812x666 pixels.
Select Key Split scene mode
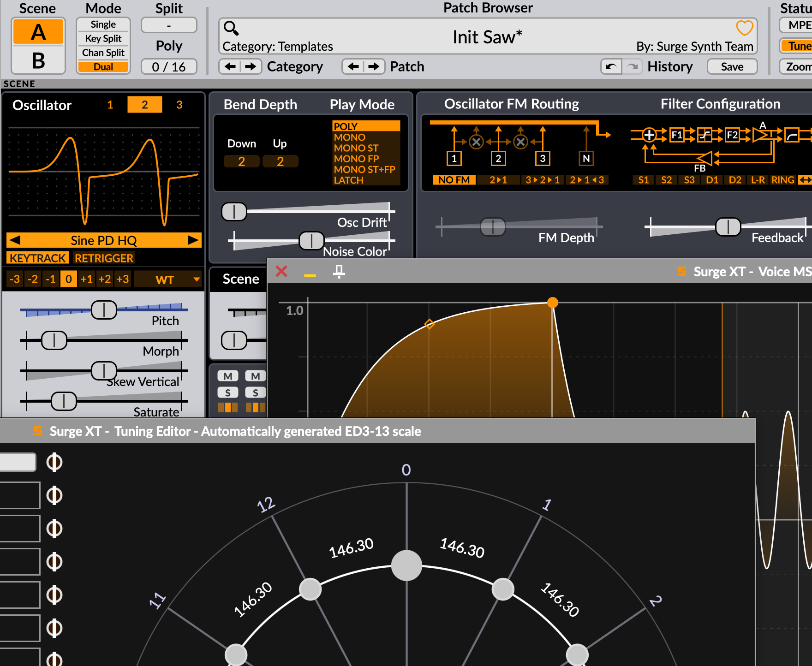coord(103,39)
